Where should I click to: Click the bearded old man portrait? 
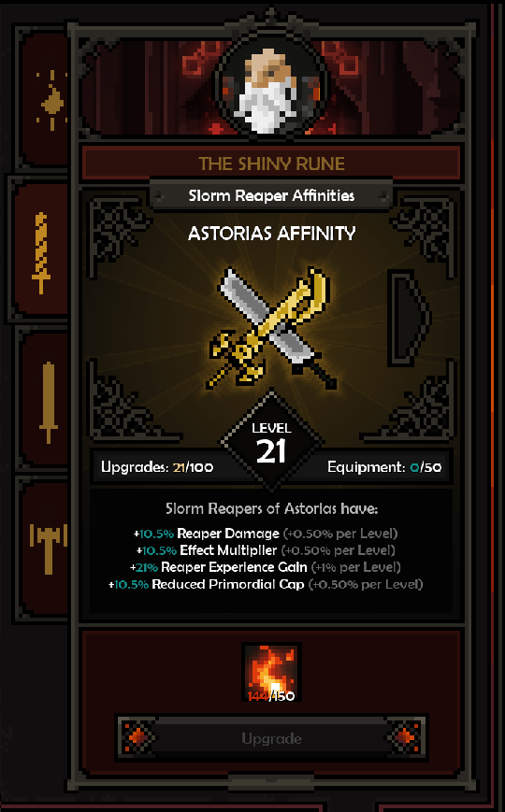pos(270,89)
